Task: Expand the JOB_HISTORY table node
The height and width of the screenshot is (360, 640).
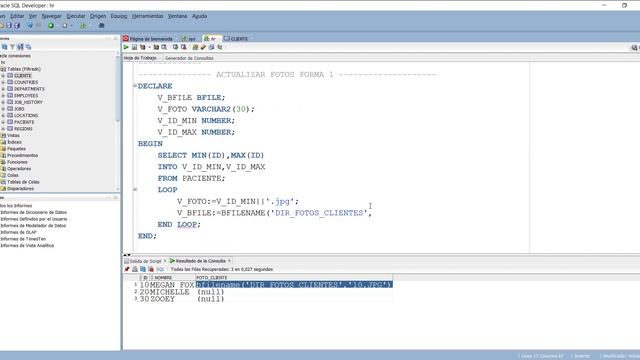Action: coord(3,102)
